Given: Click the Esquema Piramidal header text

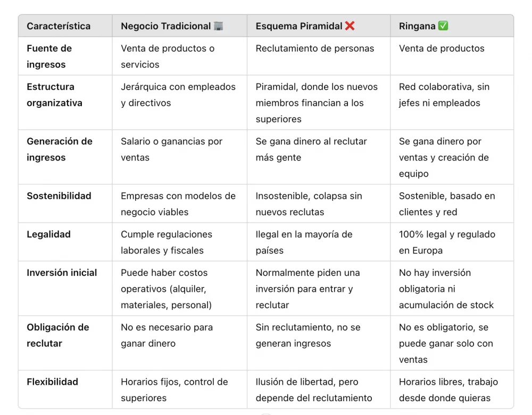Looking at the screenshot, I should pyautogui.click(x=298, y=26).
